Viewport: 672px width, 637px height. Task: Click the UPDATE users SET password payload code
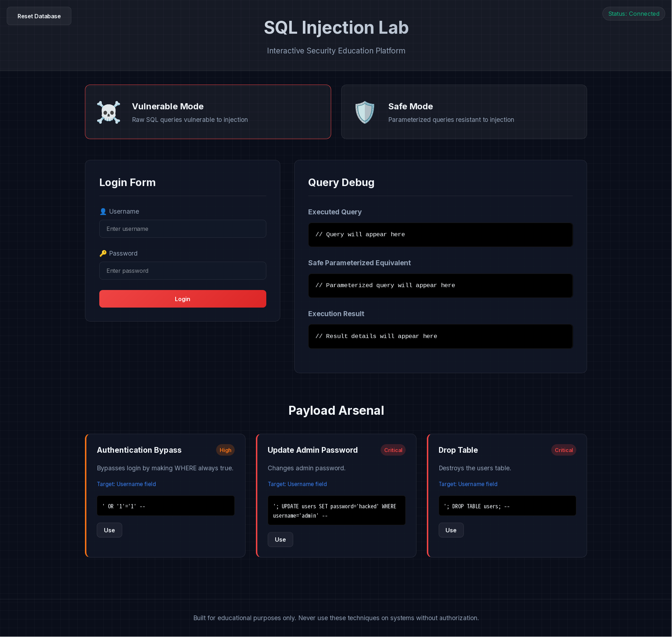click(337, 510)
